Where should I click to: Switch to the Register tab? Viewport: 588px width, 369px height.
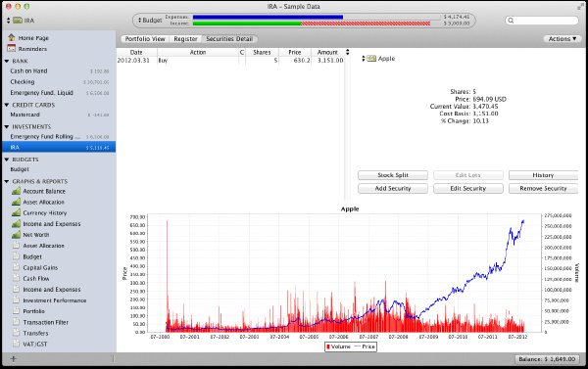tap(185, 39)
